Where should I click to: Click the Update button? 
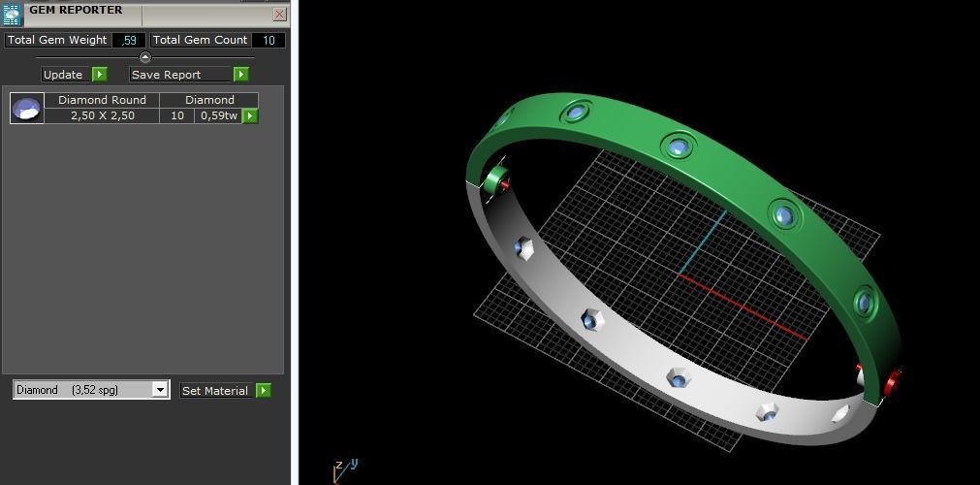[66, 75]
